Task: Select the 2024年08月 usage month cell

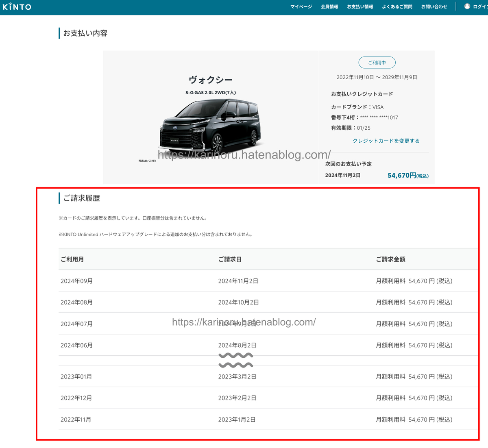Action: tap(76, 302)
